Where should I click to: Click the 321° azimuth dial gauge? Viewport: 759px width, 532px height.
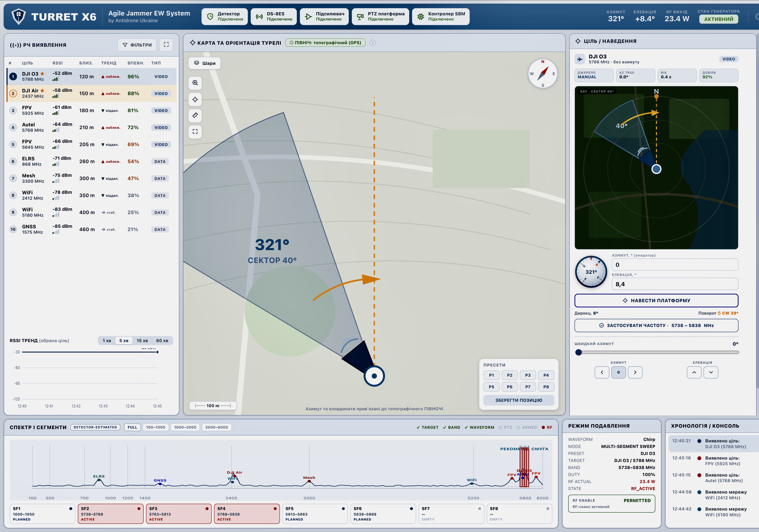(x=591, y=272)
